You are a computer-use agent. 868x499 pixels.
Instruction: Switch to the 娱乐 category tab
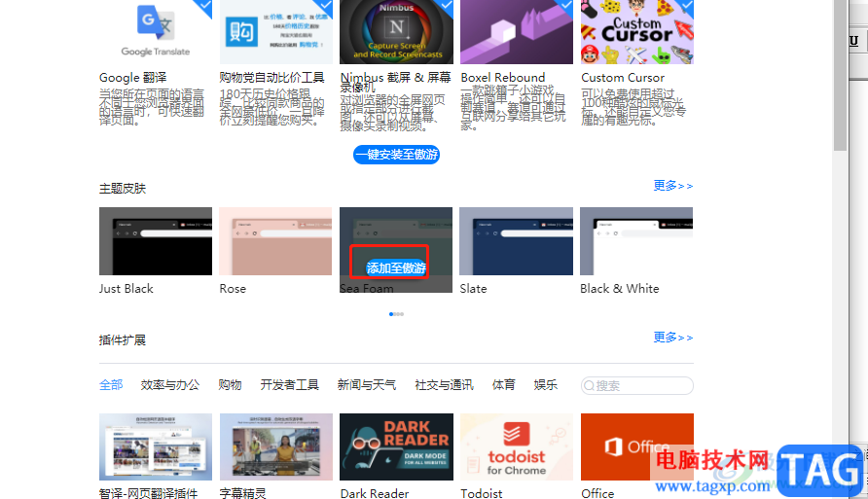[x=545, y=385]
